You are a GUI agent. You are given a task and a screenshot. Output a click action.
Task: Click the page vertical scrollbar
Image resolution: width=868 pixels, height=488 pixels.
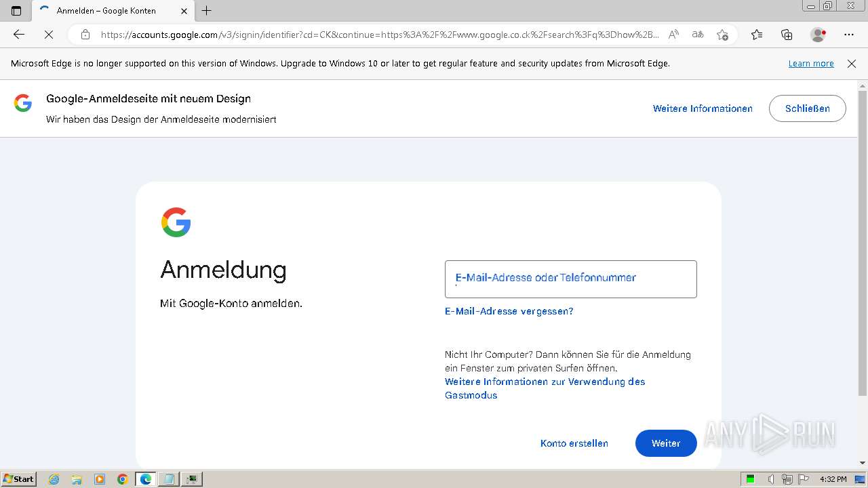863,243
